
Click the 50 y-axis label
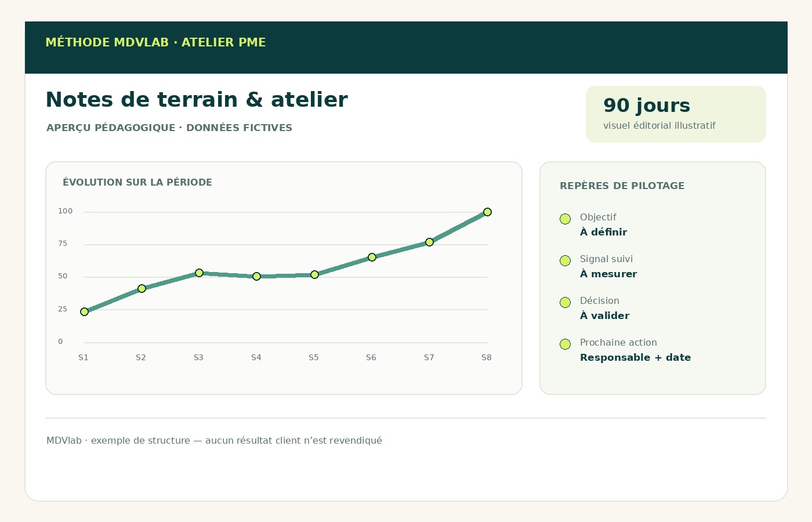coord(63,276)
